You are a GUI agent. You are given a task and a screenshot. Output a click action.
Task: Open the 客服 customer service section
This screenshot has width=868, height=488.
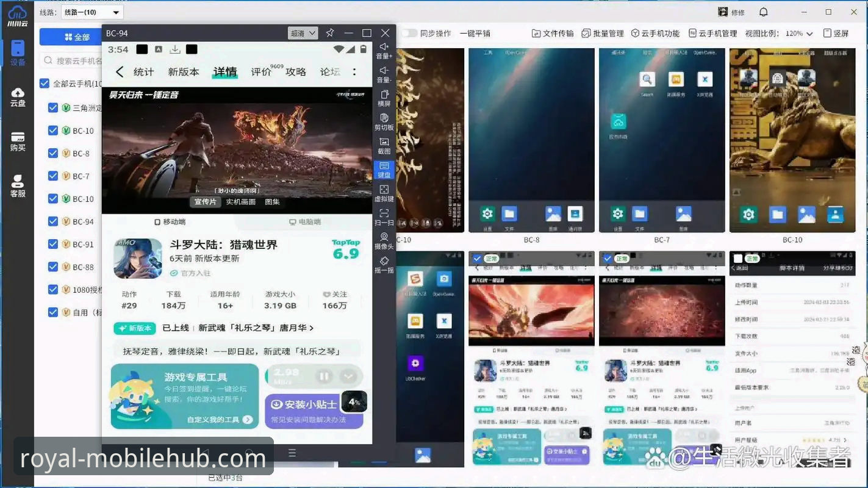coord(18,186)
